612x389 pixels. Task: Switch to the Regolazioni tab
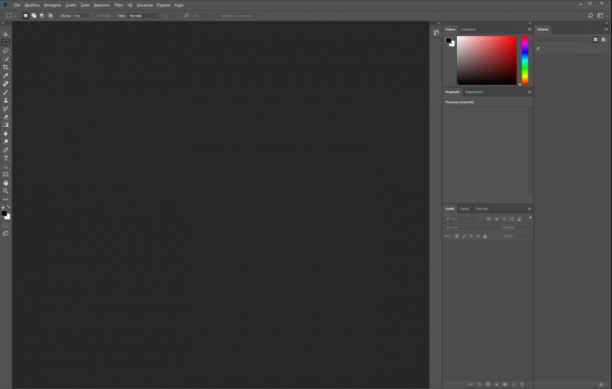pos(474,92)
